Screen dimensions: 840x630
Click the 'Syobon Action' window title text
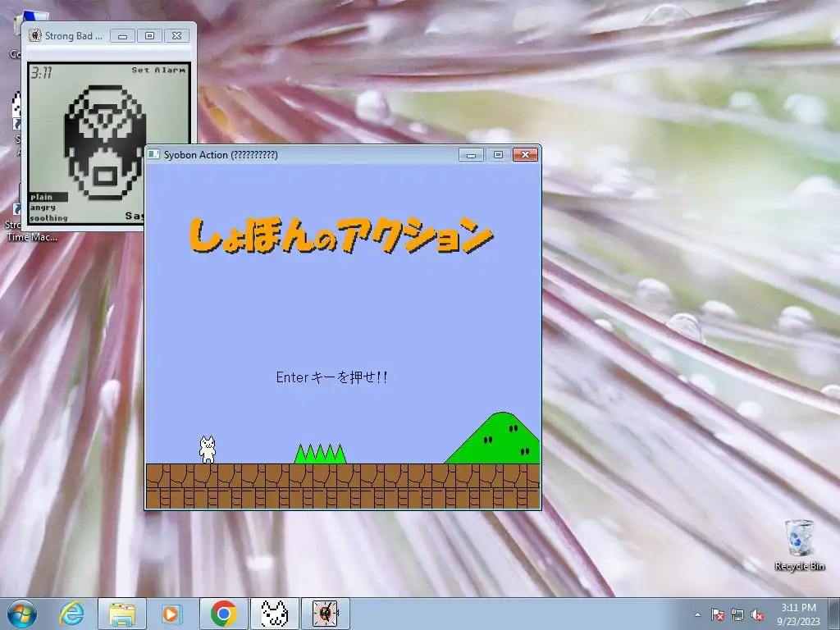tap(221, 155)
